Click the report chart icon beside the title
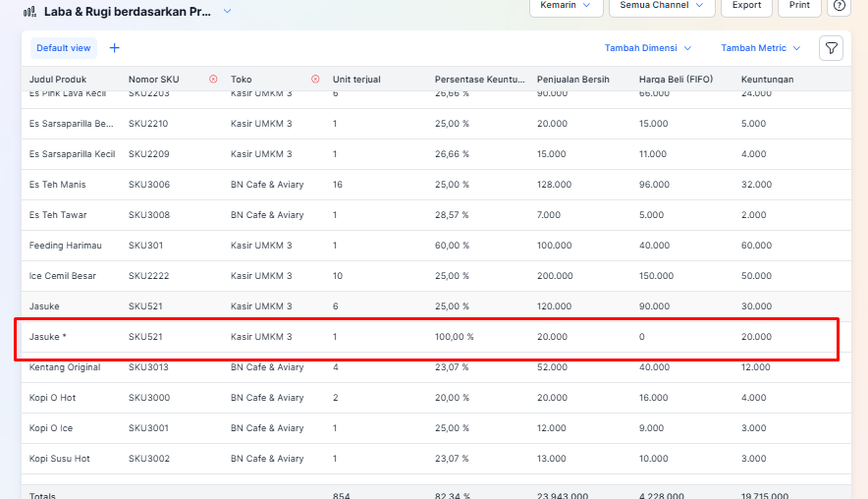The width and height of the screenshot is (868, 499). pyautogui.click(x=29, y=12)
